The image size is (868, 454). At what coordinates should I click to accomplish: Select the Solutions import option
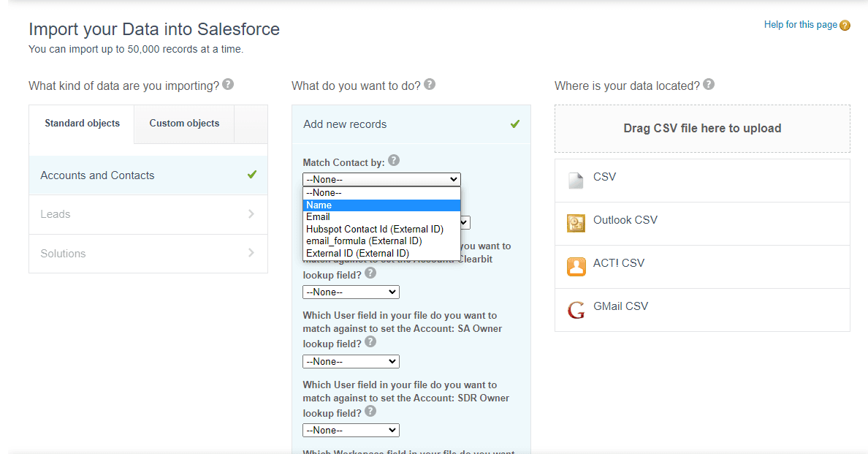click(63, 254)
